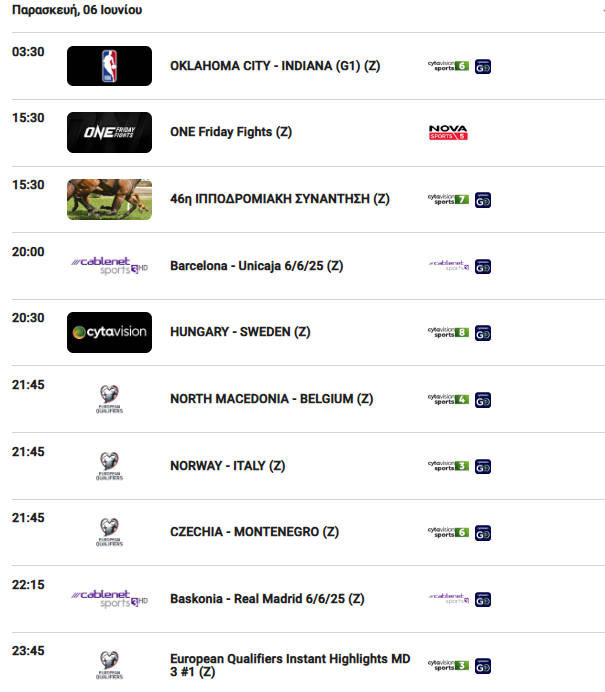Click the horse racing thumbnail image
This screenshot has height=692, width=605.
[x=109, y=199]
